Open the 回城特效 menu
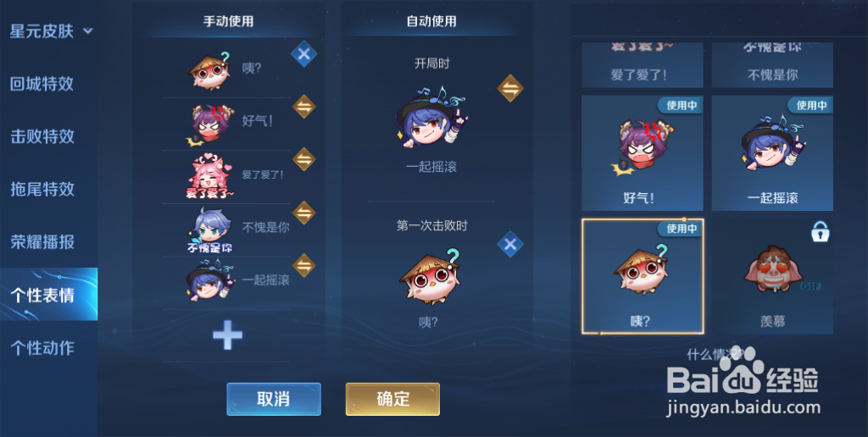This screenshot has width=868, height=437. [x=42, y=84]
